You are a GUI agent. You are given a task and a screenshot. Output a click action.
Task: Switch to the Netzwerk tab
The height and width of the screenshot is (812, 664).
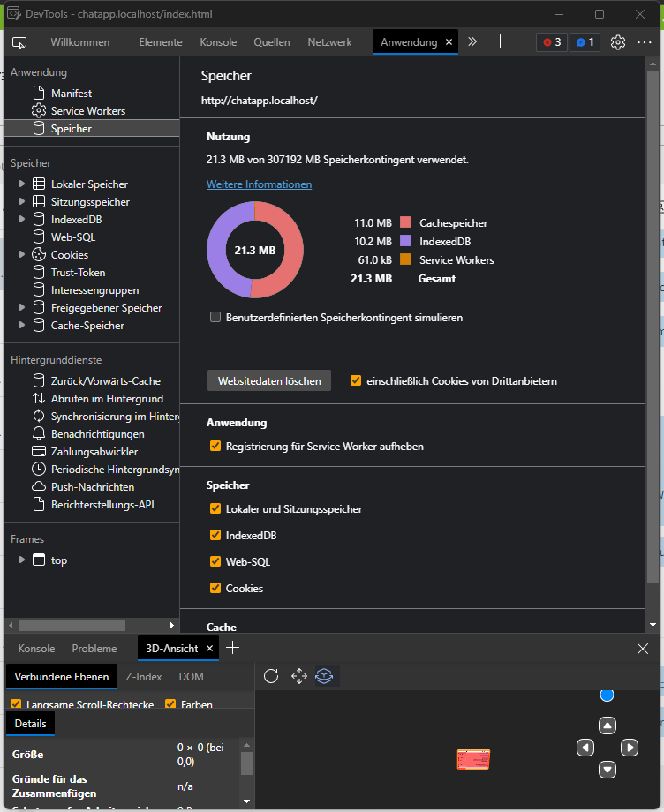pyautogui.click(x=329, y=42)
